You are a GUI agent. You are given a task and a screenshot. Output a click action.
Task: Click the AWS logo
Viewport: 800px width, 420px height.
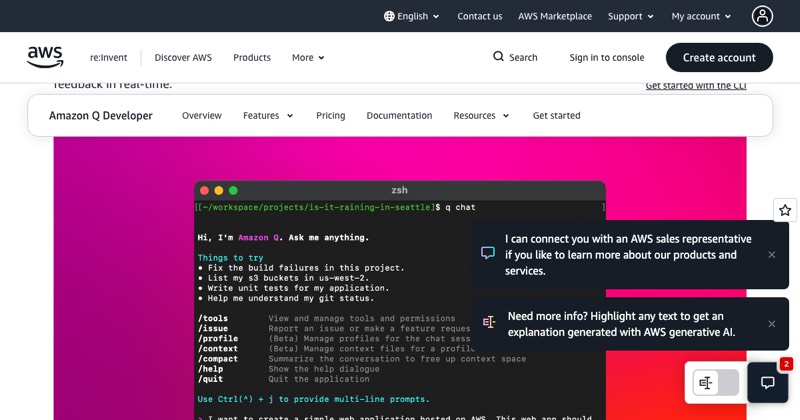(x=45, y=57)
